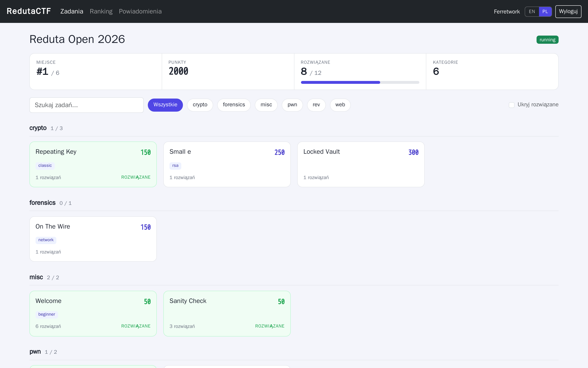
Task: Click the ROZWIĄZANE label on Sanity Check
Action: point(270,326)
